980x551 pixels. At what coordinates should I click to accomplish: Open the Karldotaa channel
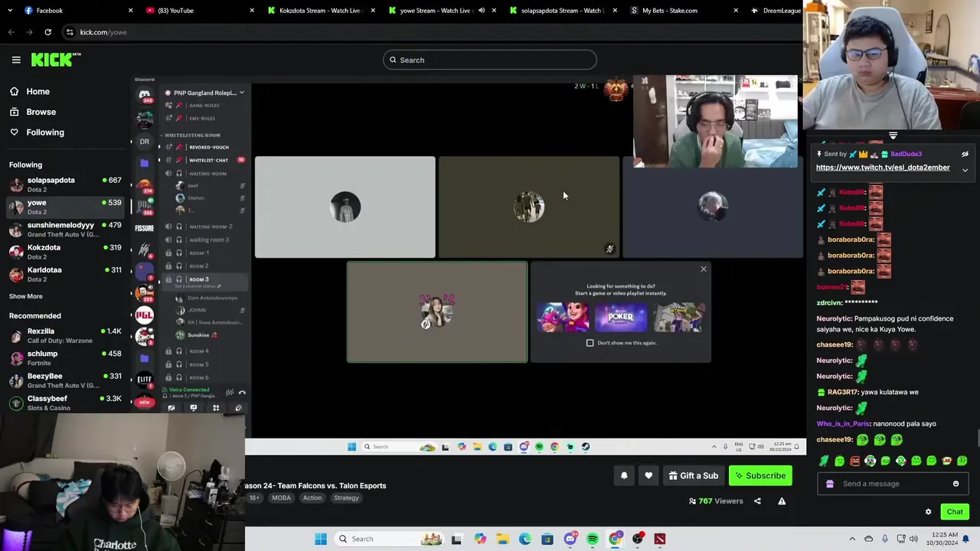(65, 274)
